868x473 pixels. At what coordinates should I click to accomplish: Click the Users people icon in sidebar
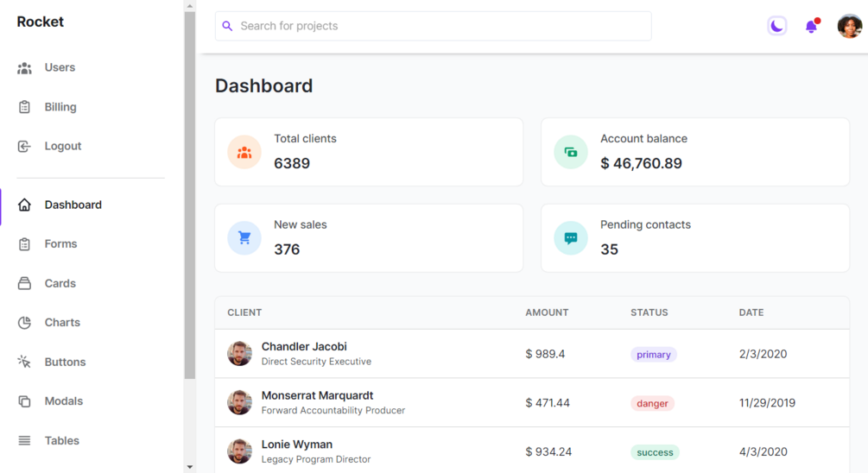click(24, 68)
